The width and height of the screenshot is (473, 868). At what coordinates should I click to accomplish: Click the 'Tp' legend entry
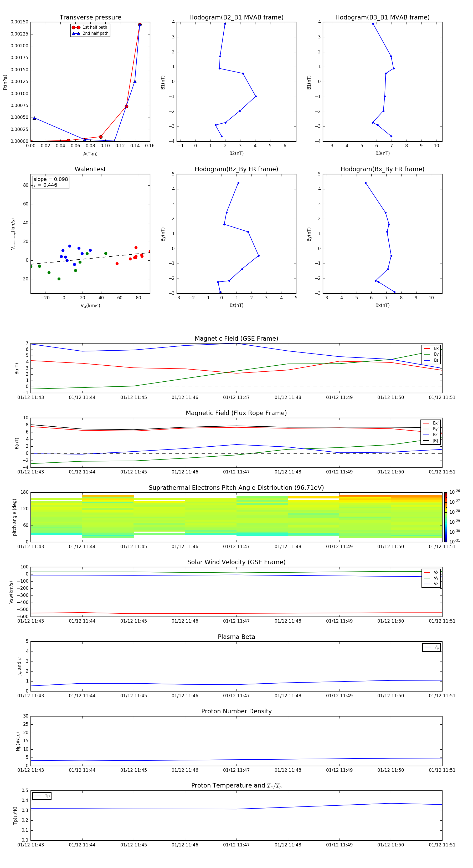(x=42, y=796)
